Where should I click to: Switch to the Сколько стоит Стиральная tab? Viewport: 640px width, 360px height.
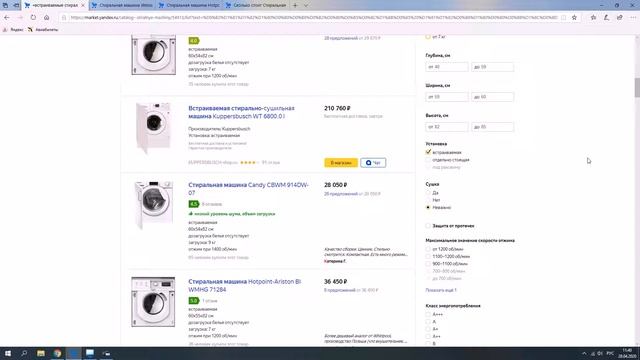pyautogui.click(x=256, y=5)
